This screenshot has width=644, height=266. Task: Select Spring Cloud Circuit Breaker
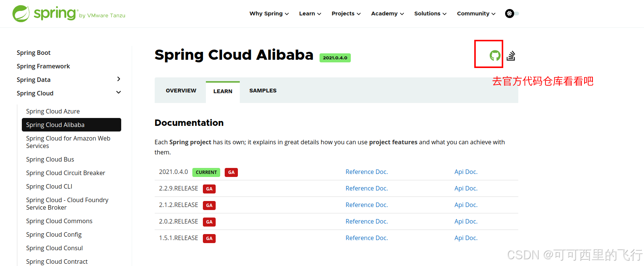tap(65, 173)
